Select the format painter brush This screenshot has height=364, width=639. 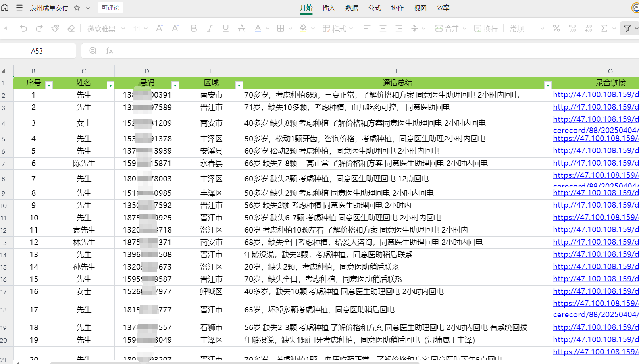[x=55, y=29]
